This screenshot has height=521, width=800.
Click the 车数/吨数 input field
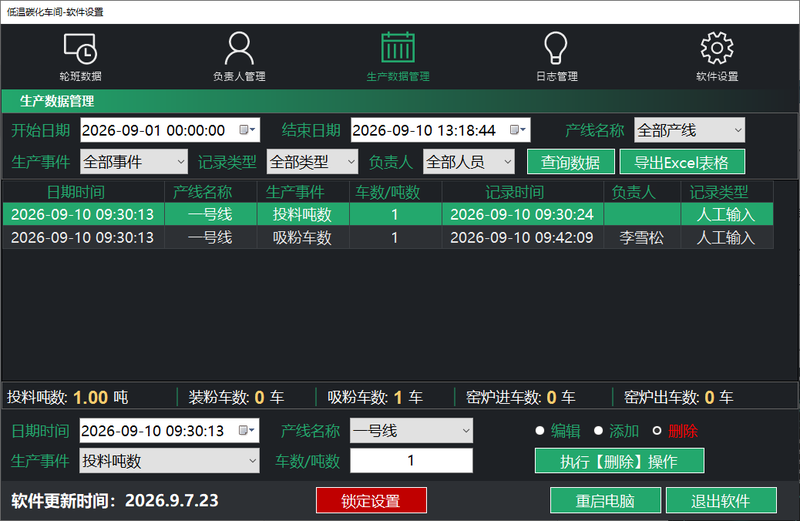click(x=411, y=461)
